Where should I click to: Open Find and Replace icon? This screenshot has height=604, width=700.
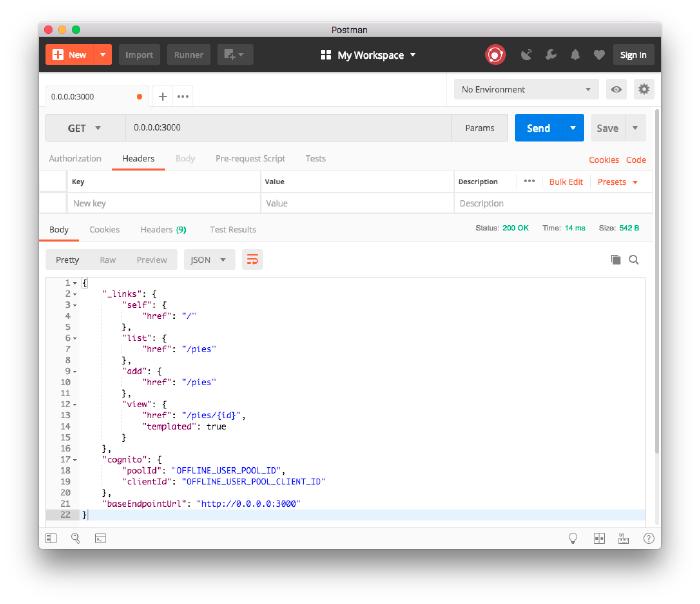point(75,538)
